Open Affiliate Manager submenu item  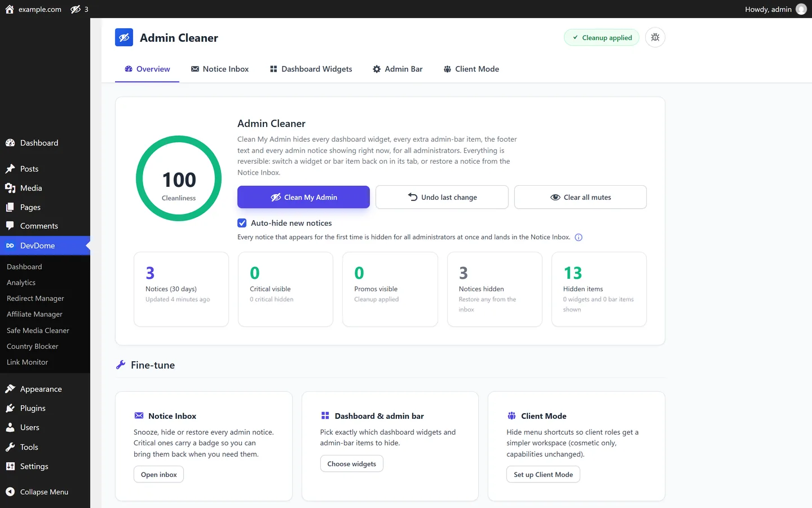[x=34, y=314]
